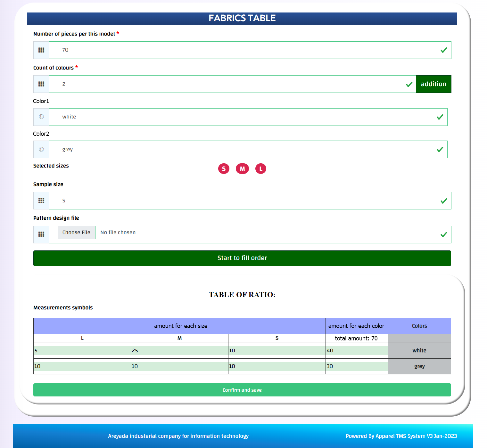The width and height of the screenshot is (487, 448).
Task: Click white row color total showing 40
Action: click(x=357, y=350)
